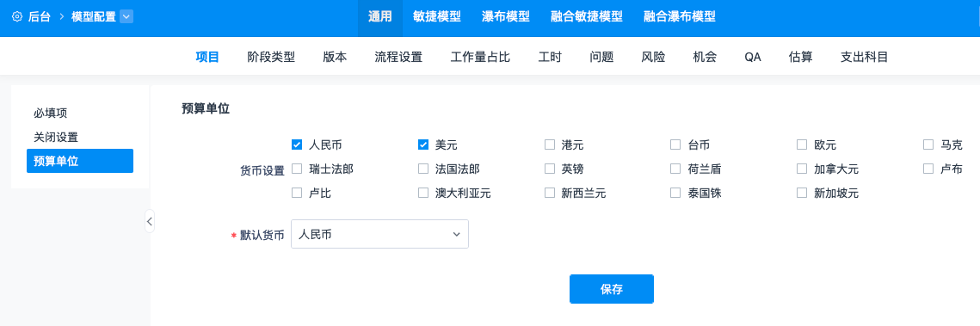This screenshot has height=326, width=980.
Task: Enable the 新加坡元 checkbox
Action: click(x=802, y=193)
